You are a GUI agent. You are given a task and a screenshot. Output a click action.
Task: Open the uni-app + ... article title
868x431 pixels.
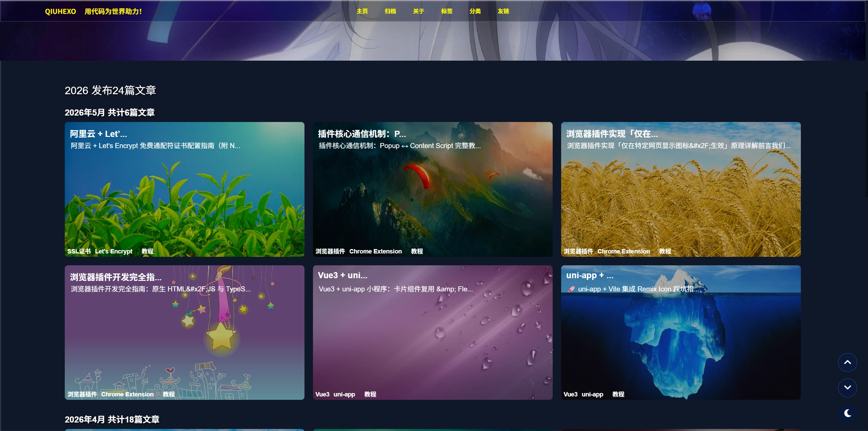590,275
